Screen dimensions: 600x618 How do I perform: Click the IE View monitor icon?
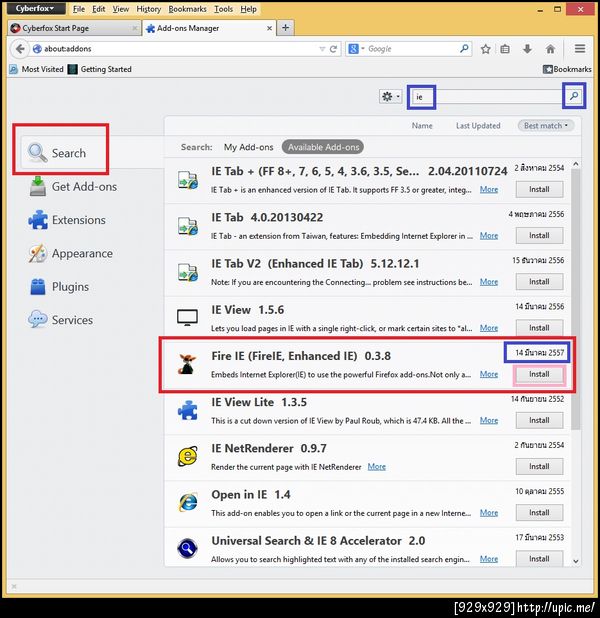coord(187,318)
